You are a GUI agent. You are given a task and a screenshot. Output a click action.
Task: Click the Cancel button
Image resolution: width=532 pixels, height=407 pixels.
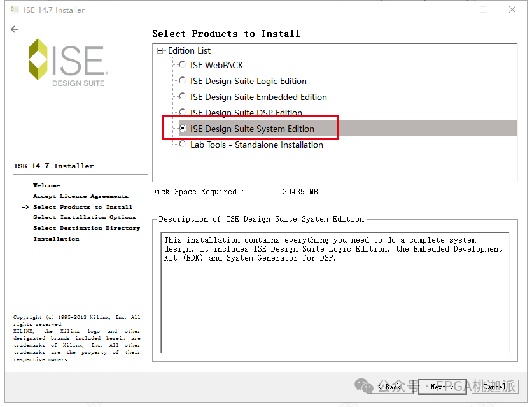click(494, 387)
